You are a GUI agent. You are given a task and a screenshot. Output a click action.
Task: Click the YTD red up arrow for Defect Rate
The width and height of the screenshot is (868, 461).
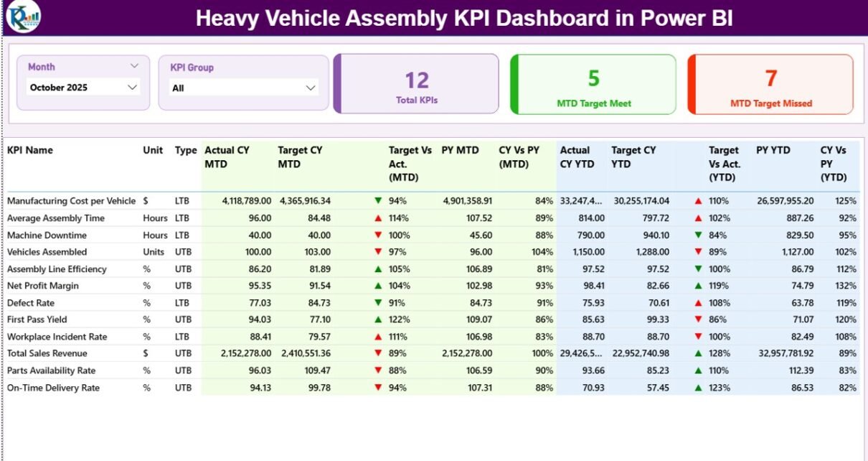[x=698, y=303]
